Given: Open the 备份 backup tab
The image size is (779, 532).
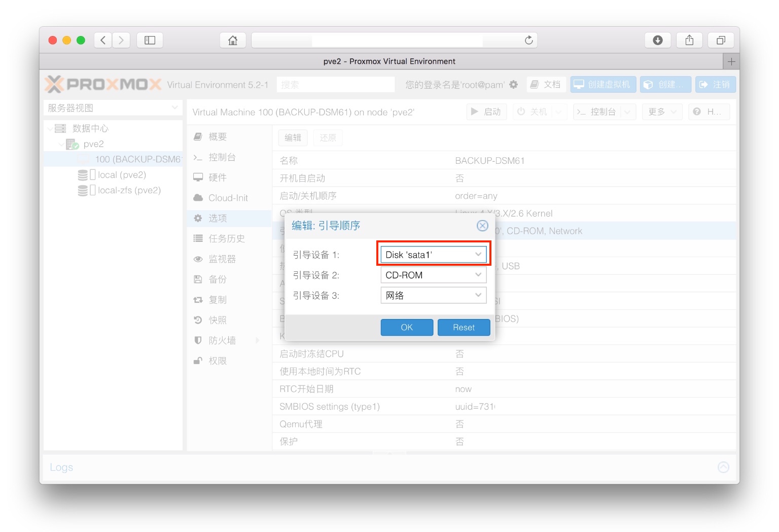Looking at the screenshot, I should 229,279.
